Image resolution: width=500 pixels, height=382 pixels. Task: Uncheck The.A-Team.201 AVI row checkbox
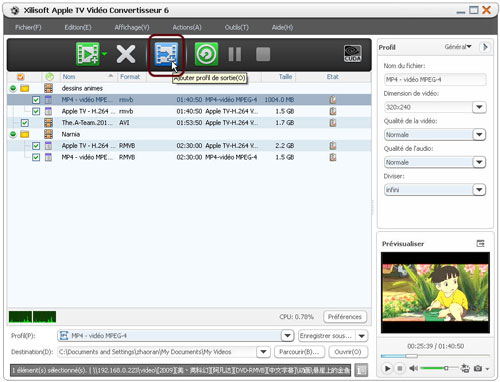pyautogui.click(x=25, y=123)
